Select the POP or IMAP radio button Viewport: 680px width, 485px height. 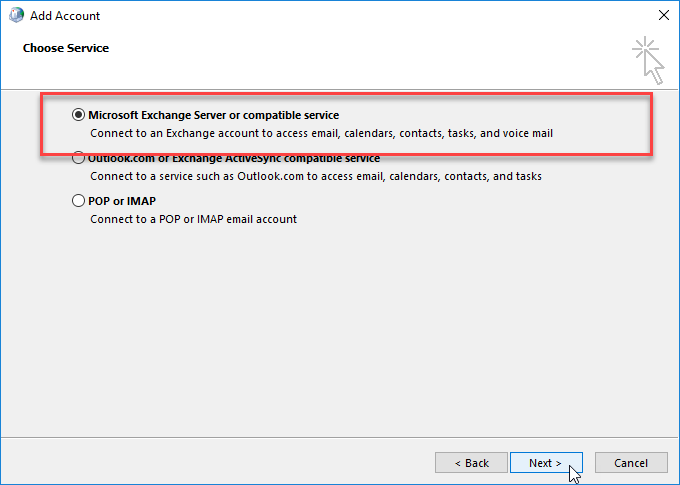tap(78, 201)
